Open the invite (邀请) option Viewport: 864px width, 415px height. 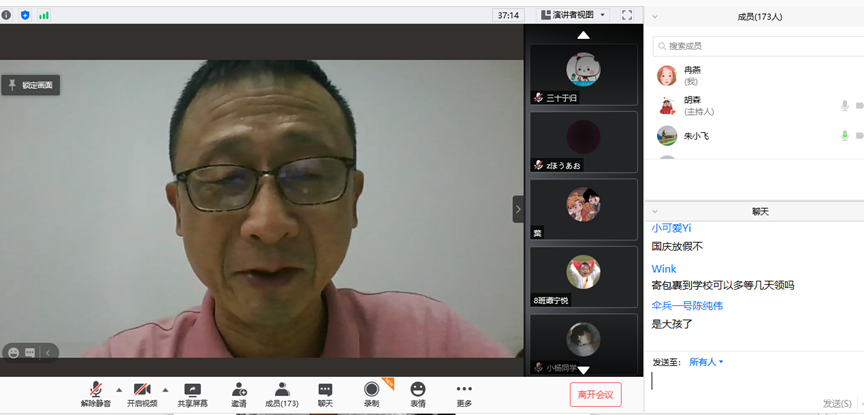pyautogui.click(x=239, y=389)
